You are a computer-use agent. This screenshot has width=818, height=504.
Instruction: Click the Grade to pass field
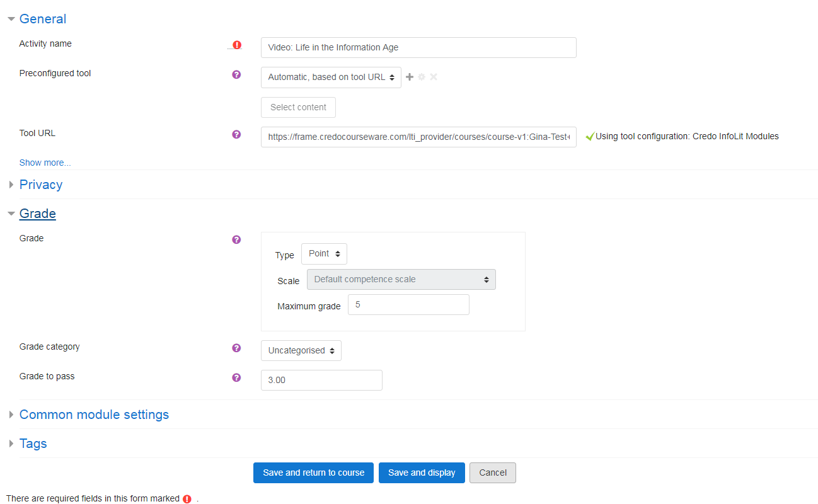pyautogui.click(x=321, y=381)
